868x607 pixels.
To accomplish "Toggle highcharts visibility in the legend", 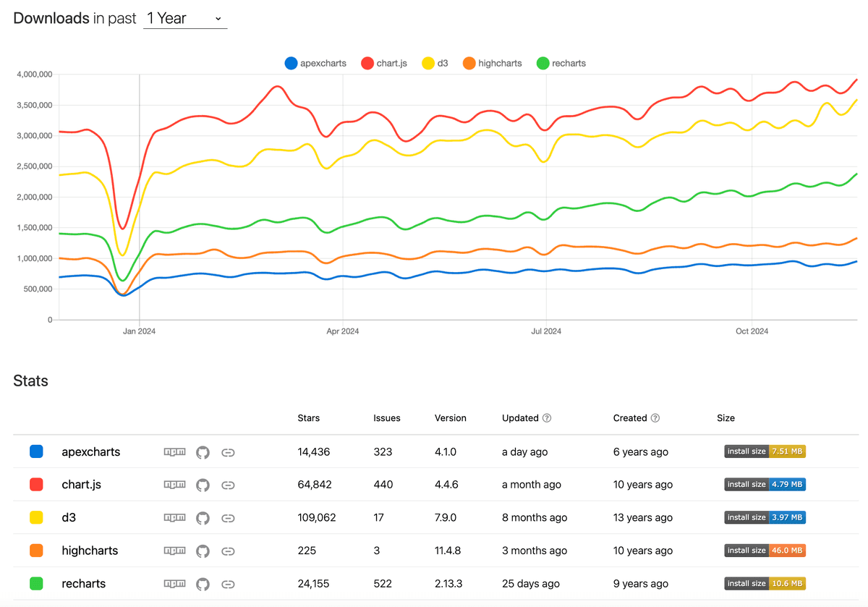I will [x=492, y=63].
